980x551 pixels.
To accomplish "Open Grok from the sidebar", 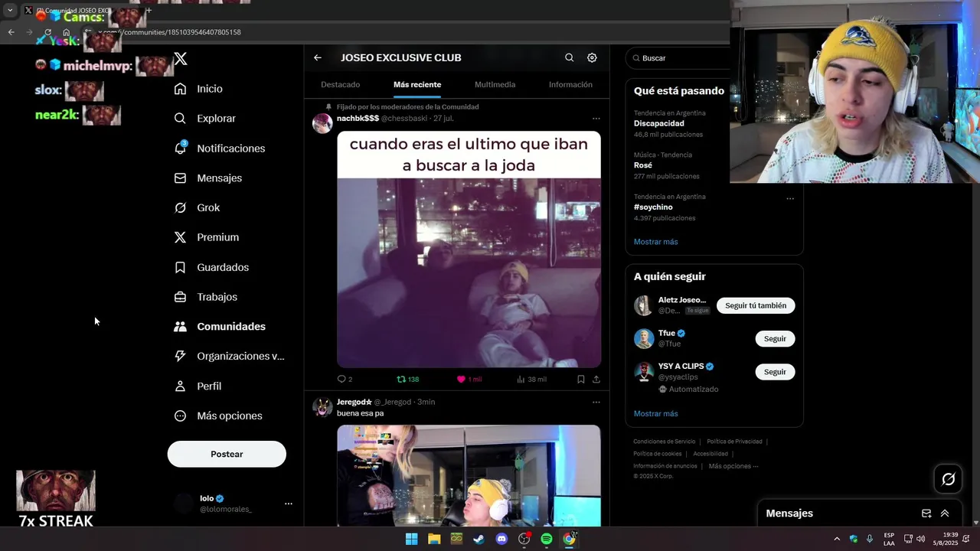I will click(x=197, y=208).
